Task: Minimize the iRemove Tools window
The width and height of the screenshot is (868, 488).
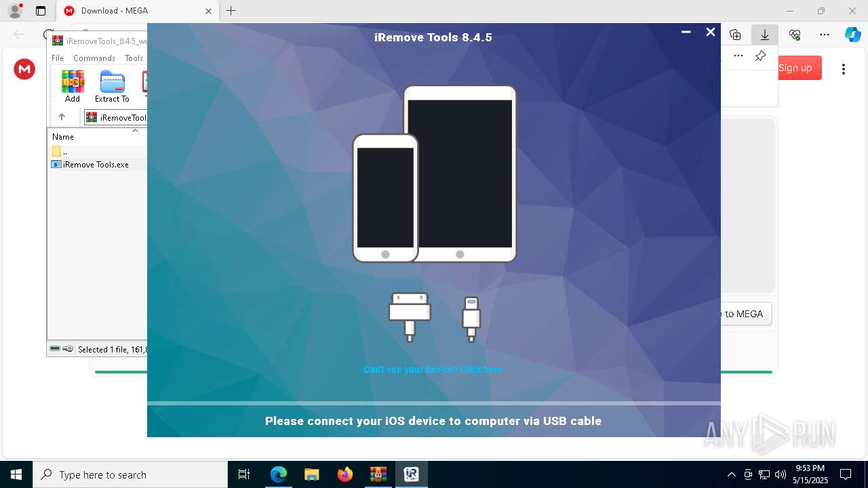Action: tap(686, 32)
